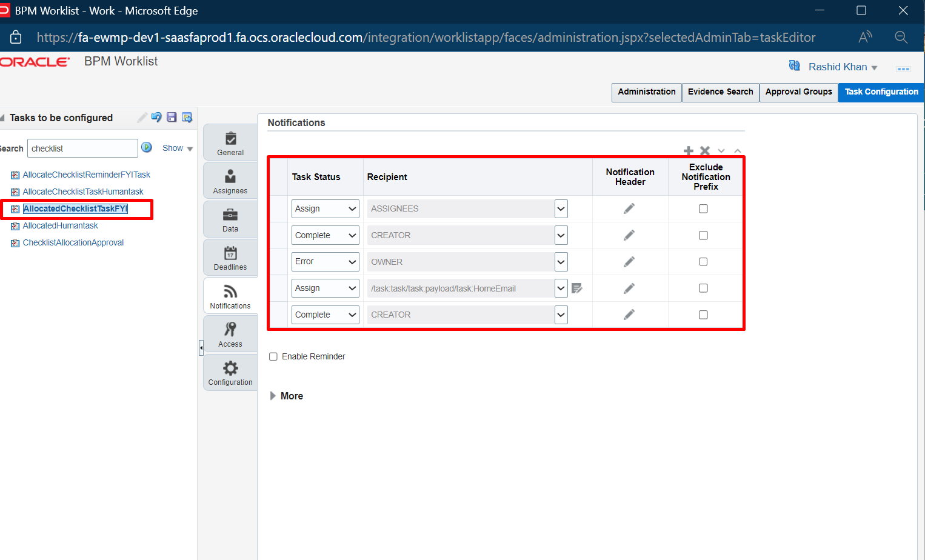This screenshot has height=560, width=925.
Task: Add a new notification row via plus icon
Action: tap(689, 150)
